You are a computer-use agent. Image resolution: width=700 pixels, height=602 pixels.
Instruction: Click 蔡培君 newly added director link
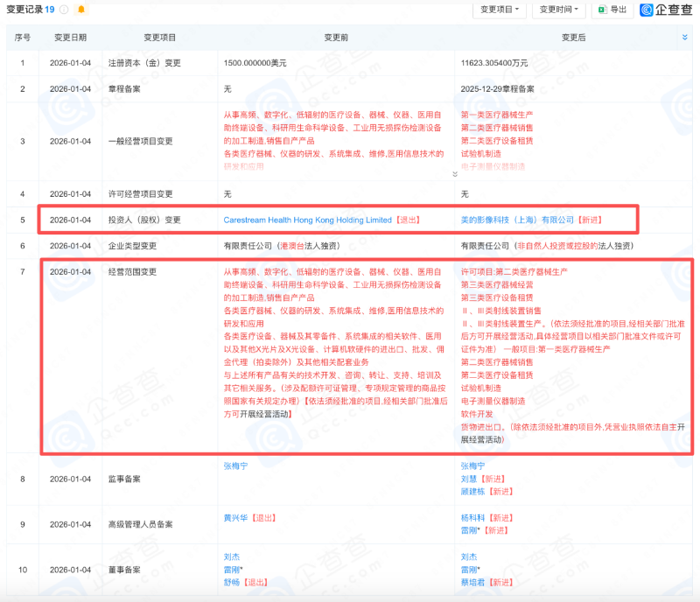pyautogui.click(x=473, y=581)
